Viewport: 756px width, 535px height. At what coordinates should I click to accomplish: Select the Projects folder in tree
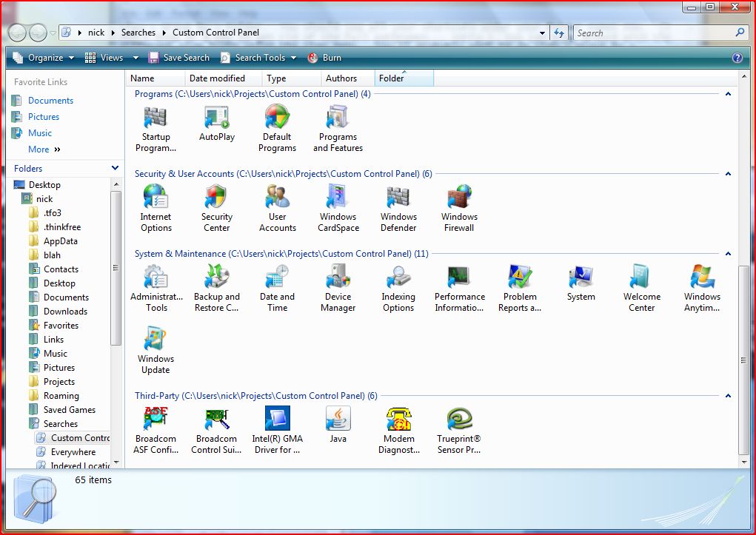click(58, 382)
